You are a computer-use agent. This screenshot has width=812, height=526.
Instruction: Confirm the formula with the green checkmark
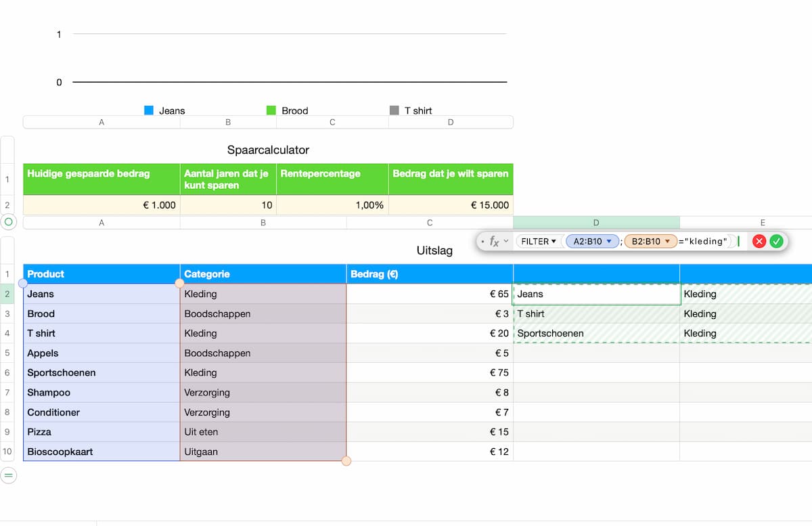[776, 241]
